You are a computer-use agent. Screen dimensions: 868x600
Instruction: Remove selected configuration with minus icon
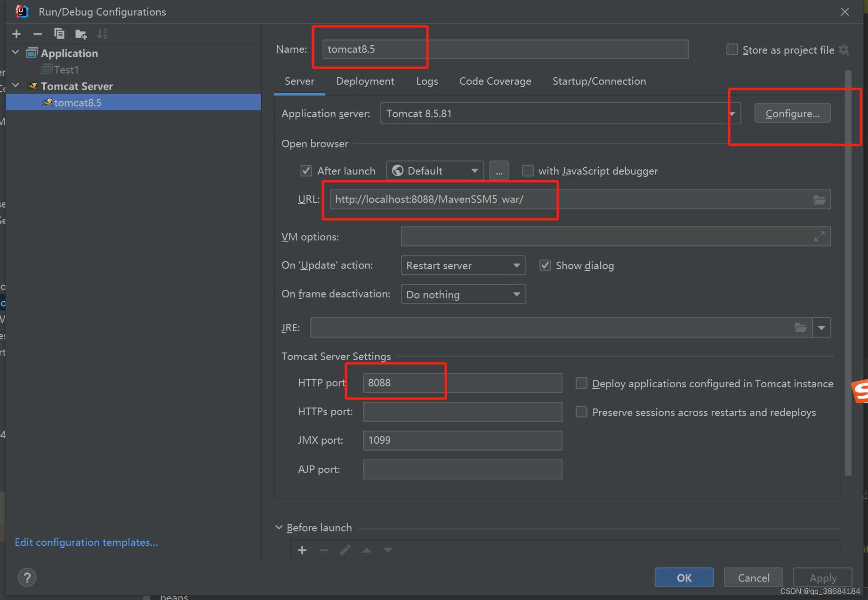[38, 34]
